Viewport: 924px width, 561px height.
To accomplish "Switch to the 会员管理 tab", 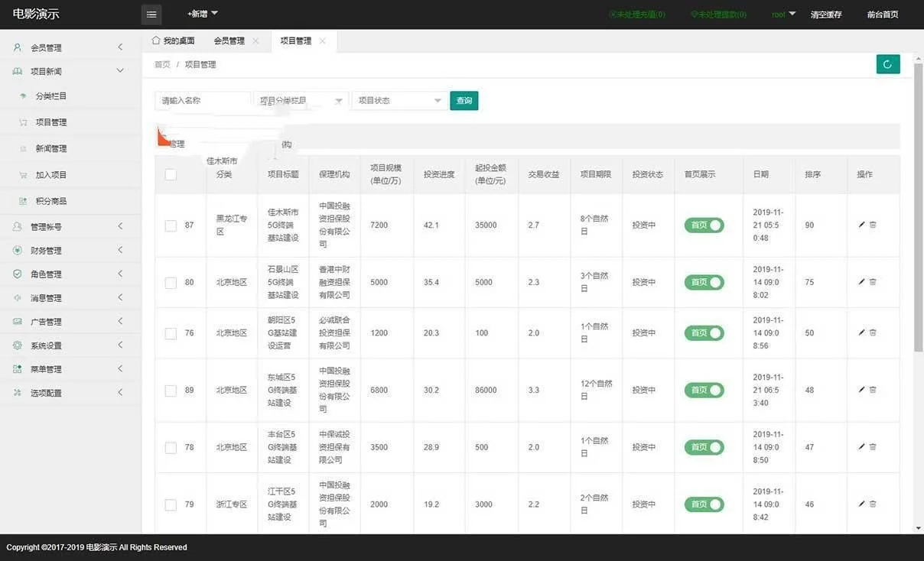I will coord(229,41).
